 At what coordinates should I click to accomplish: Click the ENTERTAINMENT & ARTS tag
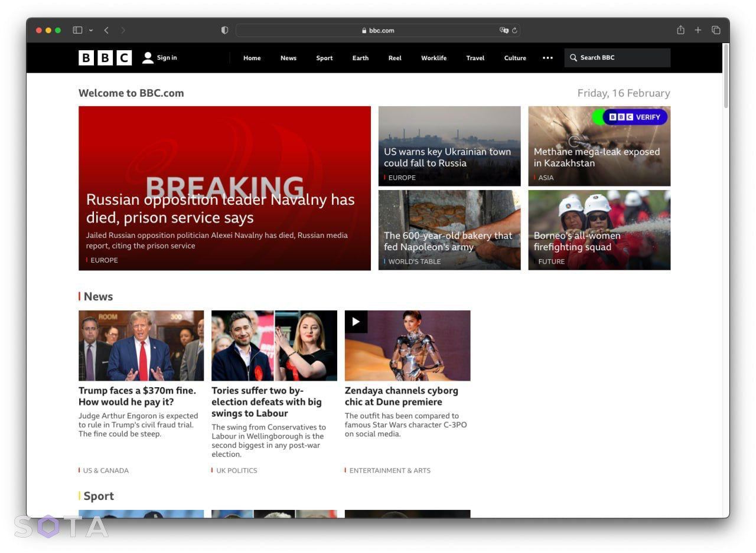(390, 470)
